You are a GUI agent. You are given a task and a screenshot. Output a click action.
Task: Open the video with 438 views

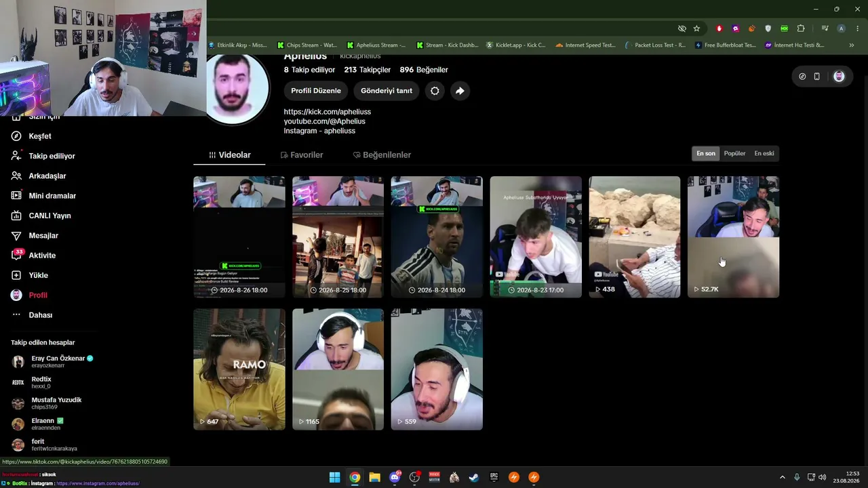[x=635, y=237]
